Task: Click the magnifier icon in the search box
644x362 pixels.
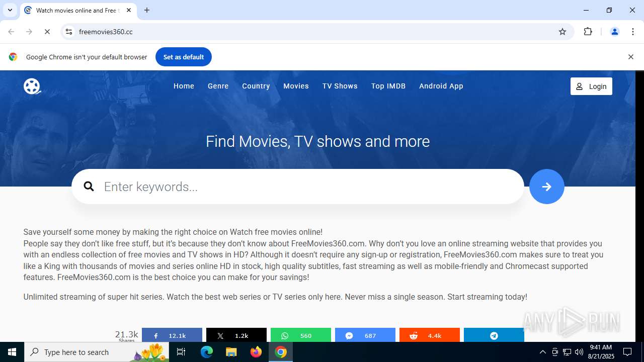Action: pyautogui.click(x=89, y=187)
